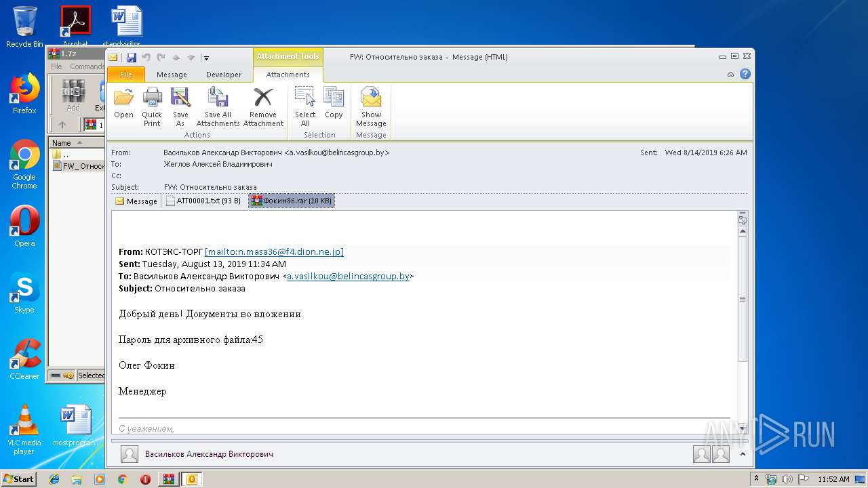The width and height of the screenshot is (868, 488).
Task: Click WinRAR Add toolbar button
Action: (73, 96)
